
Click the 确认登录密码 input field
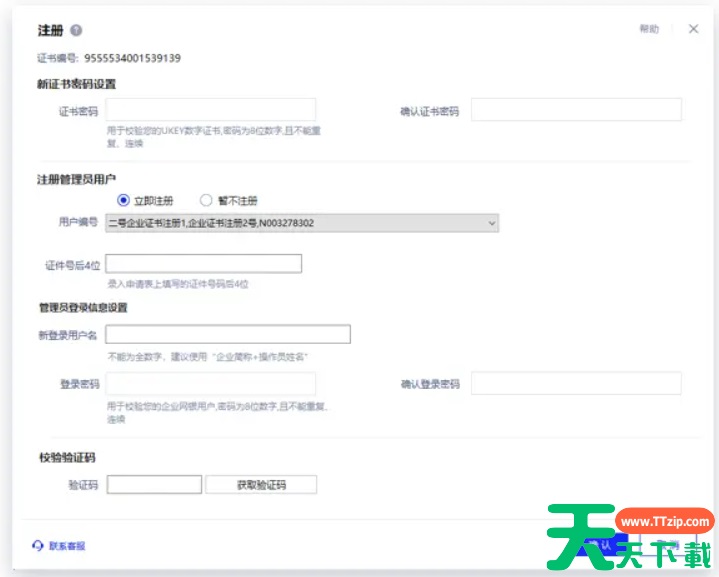(576, 383)
